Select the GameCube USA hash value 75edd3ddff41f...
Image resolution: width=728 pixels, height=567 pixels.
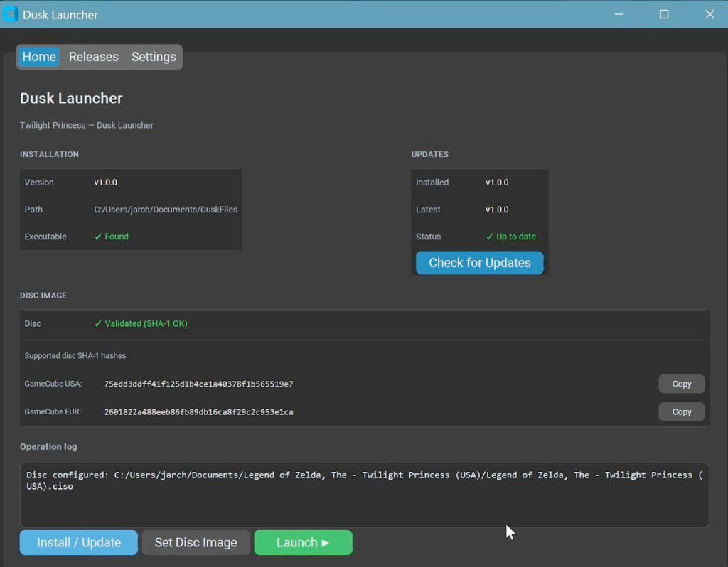199,384
